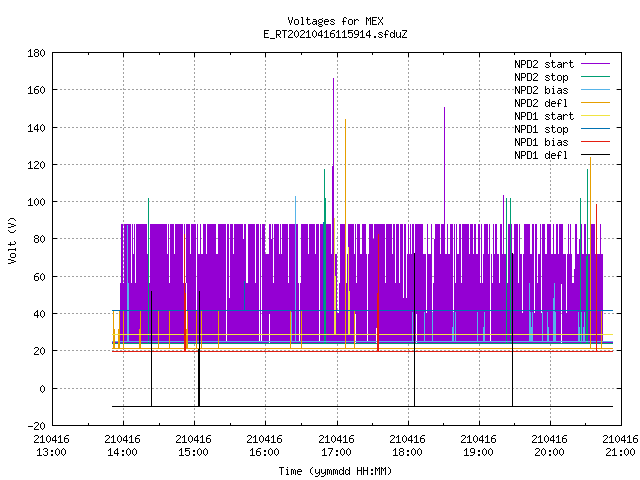This screenshot has width=640, height=480.
Task: Click the 100 y-axis tick label
Action: [x=36, y=202]
